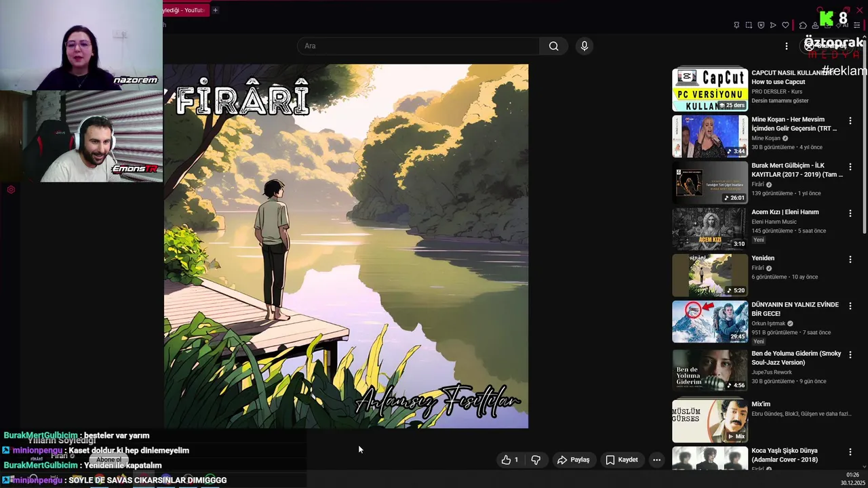Open options menu for Orkun Işıtmak video
The image size is (868, 488).
pos(850,306)
